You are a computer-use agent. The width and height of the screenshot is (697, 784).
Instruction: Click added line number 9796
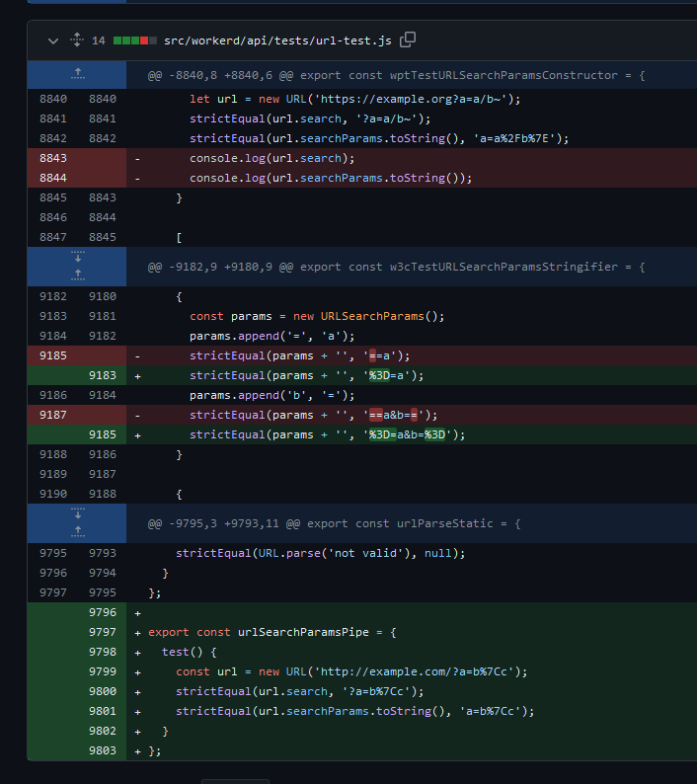102,612
